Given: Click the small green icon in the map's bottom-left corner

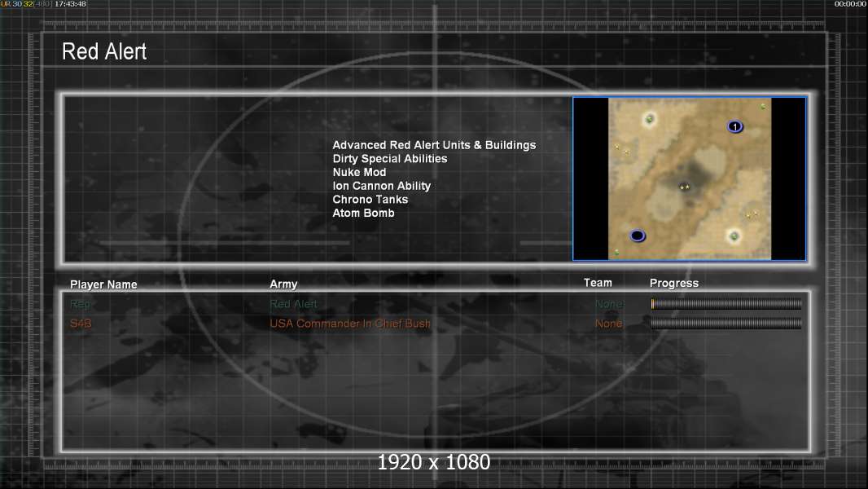Looking at the screenshot, I should point(616,253).
